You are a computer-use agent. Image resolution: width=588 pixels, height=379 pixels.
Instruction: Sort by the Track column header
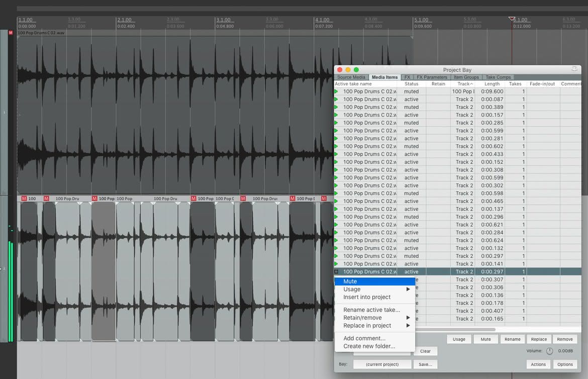464,84
